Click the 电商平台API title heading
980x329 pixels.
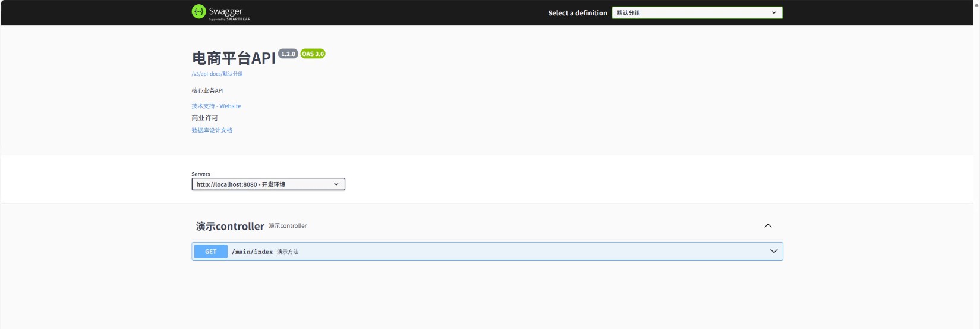(x=234, y=58)
